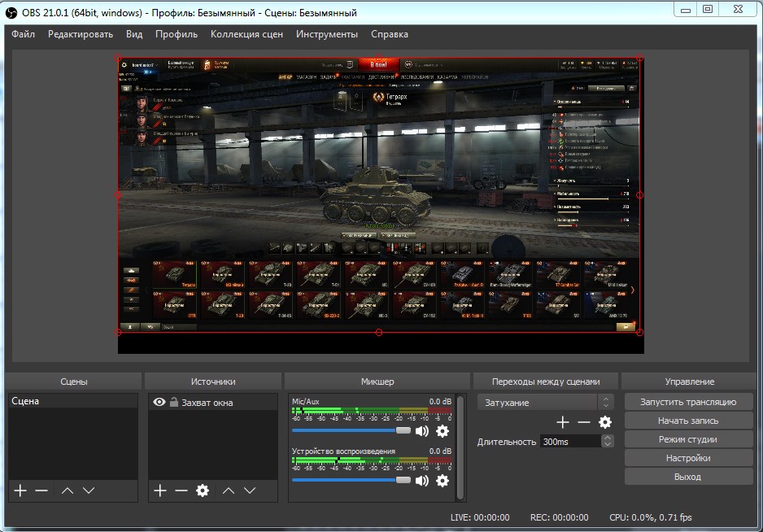The height and width of the screenshot is (532, 763).
Task: Open Настройки button
Action: 688,458
